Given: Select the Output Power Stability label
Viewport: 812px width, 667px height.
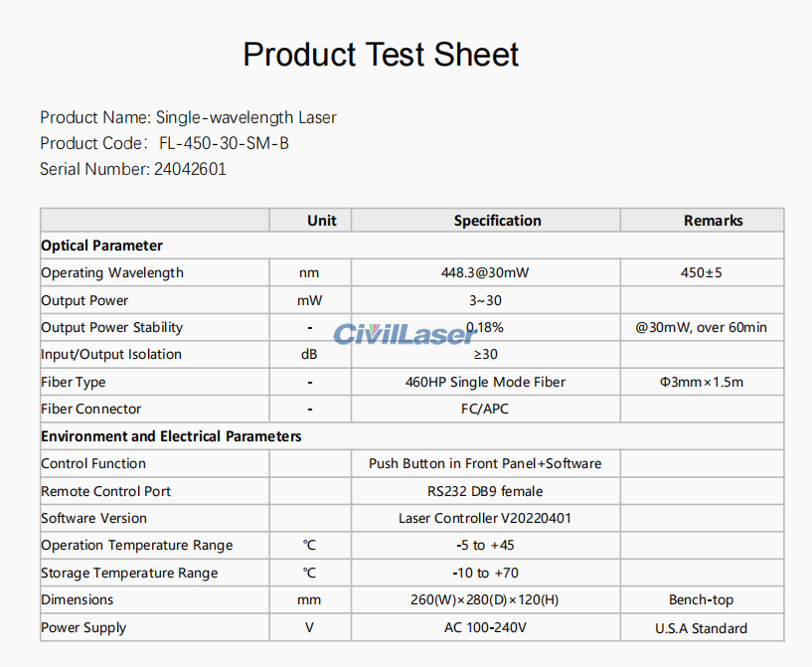Looking at the screenshot, I should [112, 327].
